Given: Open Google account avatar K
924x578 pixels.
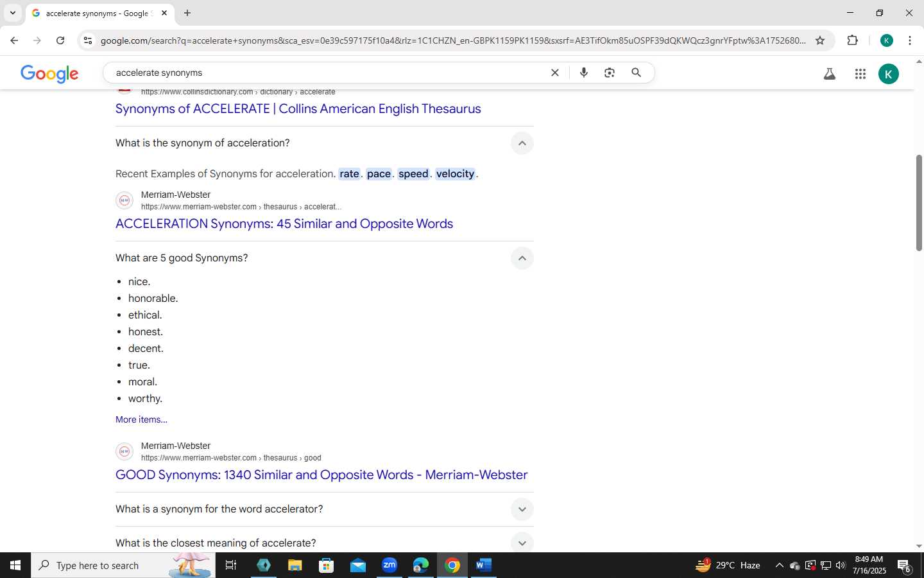Looking at the screenshot, I should point(889,74).
